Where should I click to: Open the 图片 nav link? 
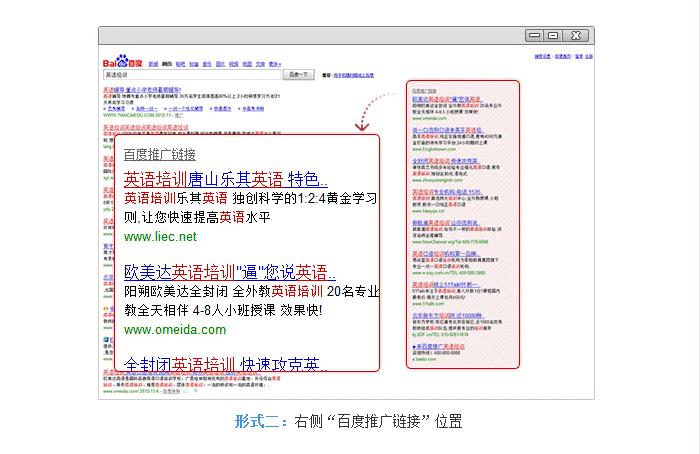[x=221, y=64]
